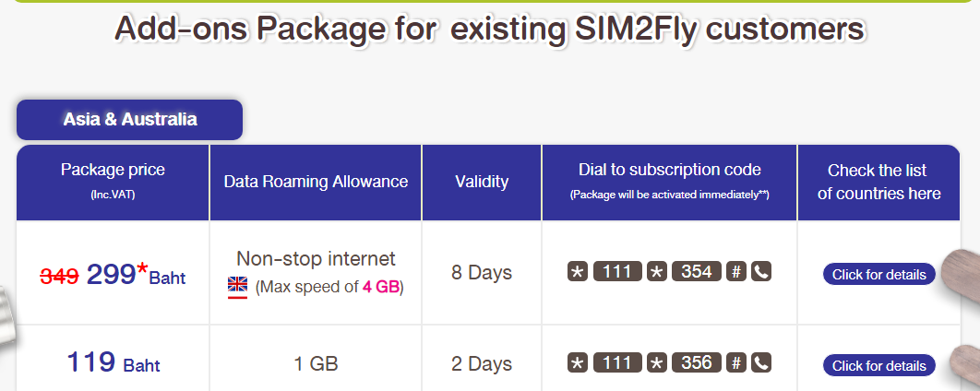Click the hash key in the 354 row
980x391 pixels.
click(736, 272)
